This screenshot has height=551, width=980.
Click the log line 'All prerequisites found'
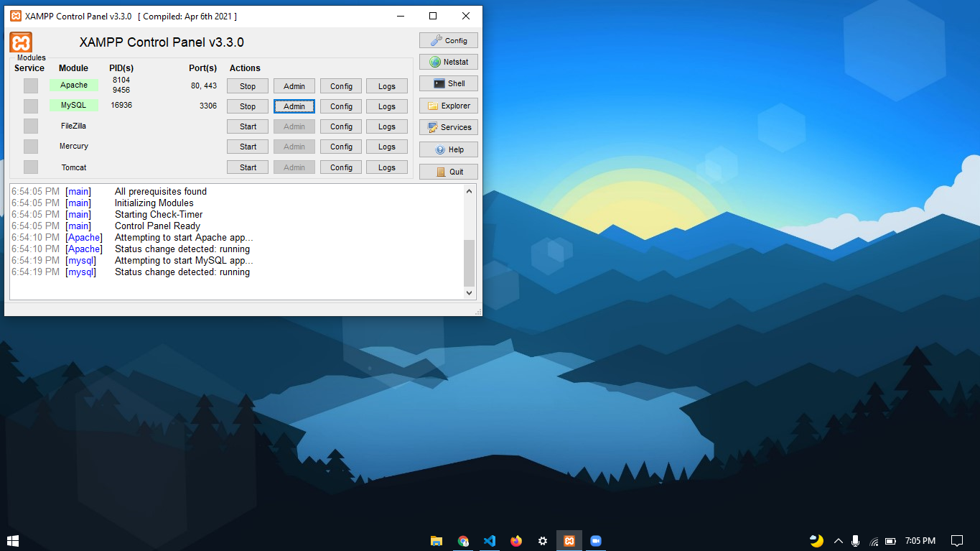[x=161, y=191]
